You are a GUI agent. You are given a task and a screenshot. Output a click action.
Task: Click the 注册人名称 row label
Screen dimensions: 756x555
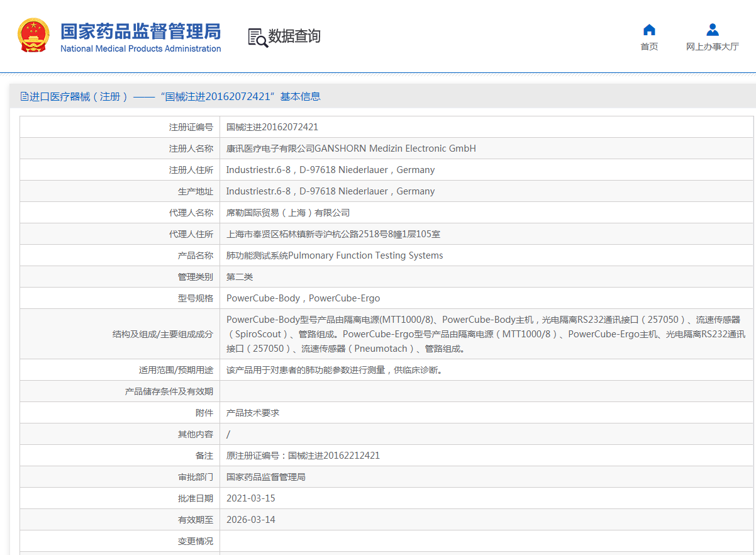191,149
